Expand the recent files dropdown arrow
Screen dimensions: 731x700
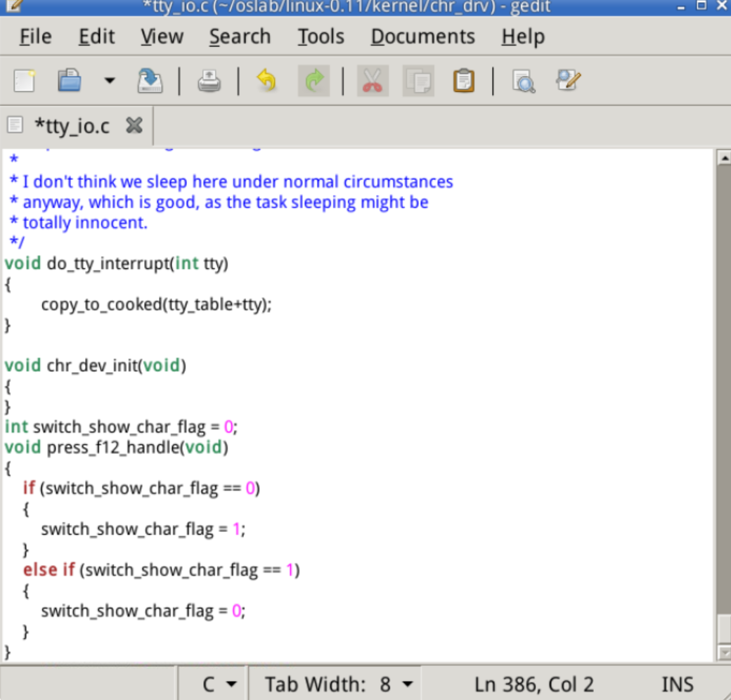tap(109, 81)
